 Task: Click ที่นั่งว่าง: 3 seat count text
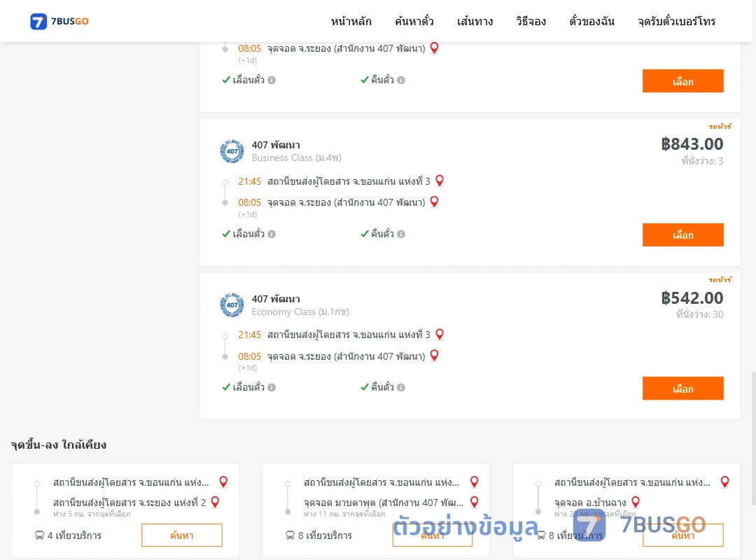702,161
